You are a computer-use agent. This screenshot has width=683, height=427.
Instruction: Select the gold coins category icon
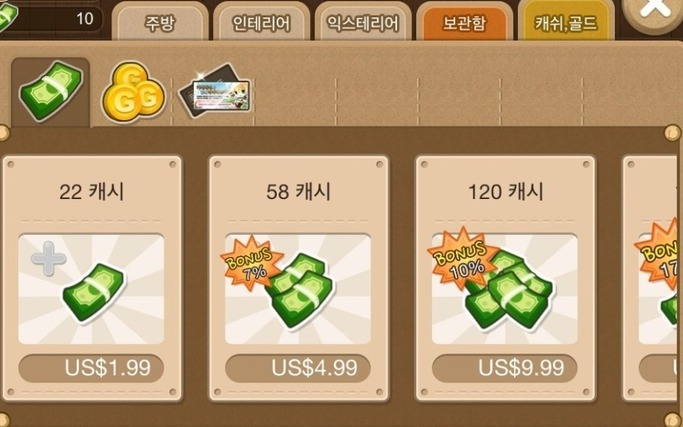133,93
